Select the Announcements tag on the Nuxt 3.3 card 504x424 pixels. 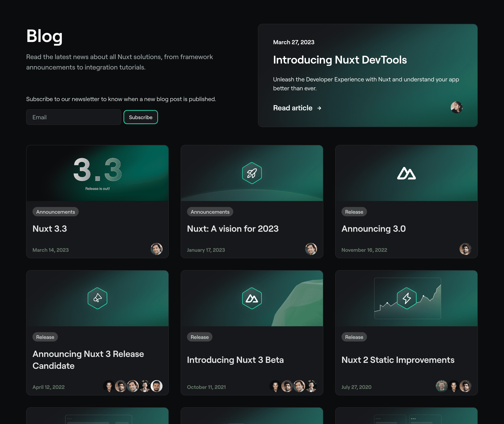click(56, 212)
